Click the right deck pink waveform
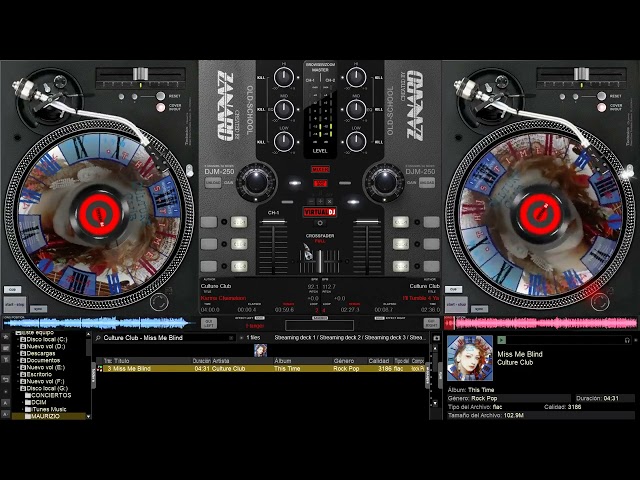 pos(541,323)
